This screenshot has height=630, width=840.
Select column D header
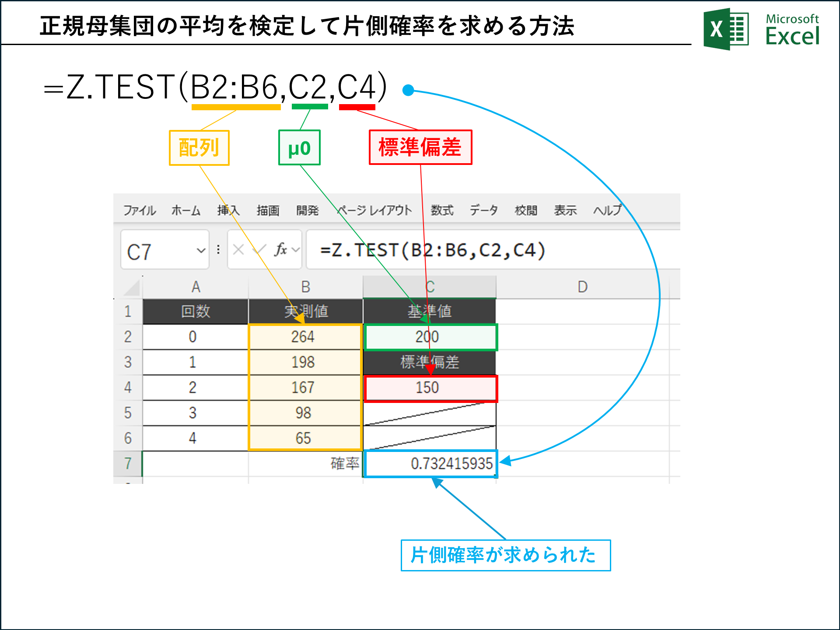pyautogui.click(x=582, y=287)
